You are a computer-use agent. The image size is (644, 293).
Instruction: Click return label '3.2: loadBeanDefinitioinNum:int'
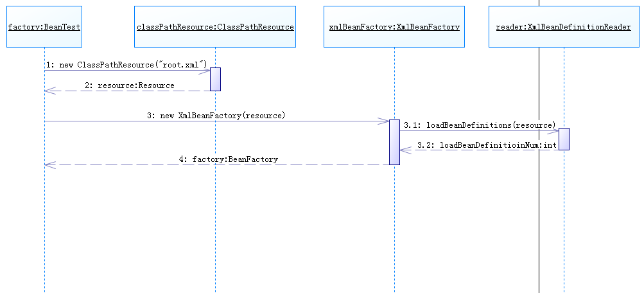487,145
